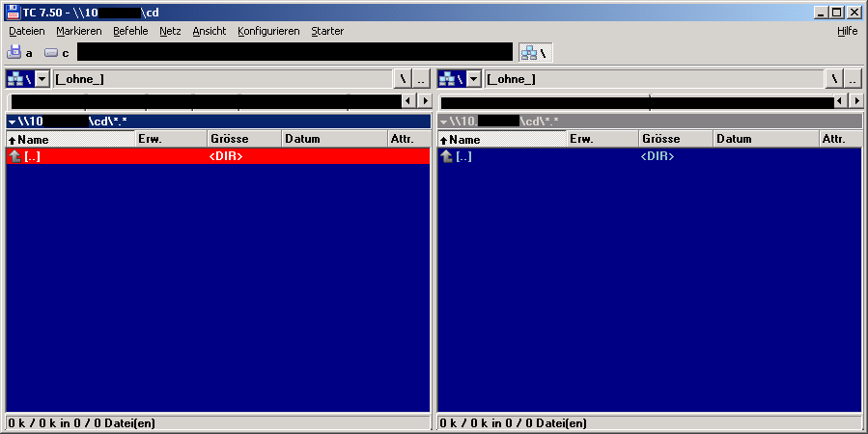The height and width of the screenshot is (434, 868).
Task: Select [..] parent entry in left panel
Action: click(218, 156)
